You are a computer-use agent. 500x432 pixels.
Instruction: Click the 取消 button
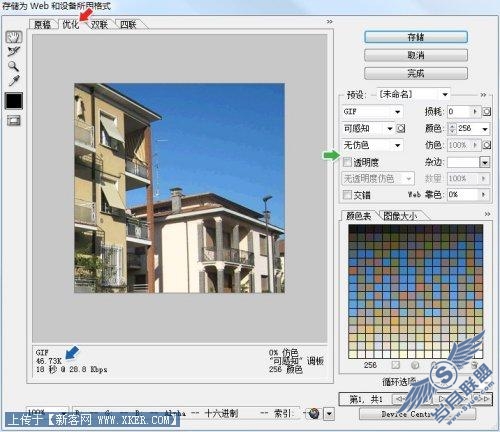point(416,55)
